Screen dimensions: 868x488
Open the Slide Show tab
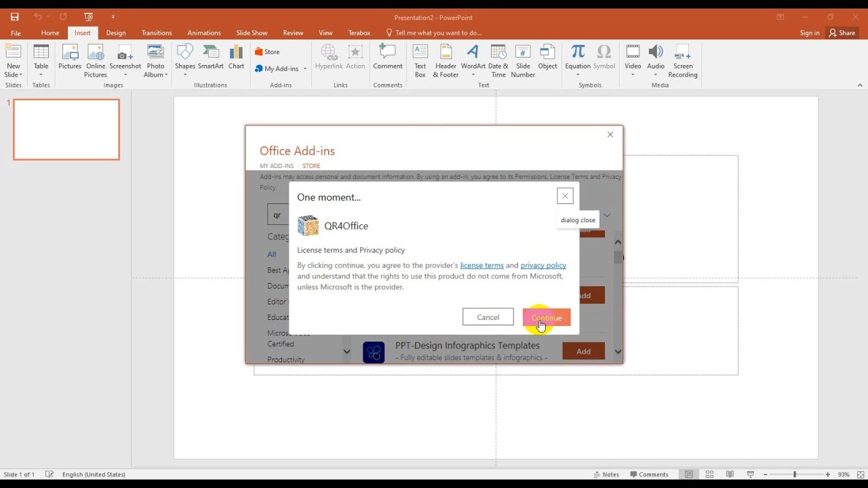point(252,33)
